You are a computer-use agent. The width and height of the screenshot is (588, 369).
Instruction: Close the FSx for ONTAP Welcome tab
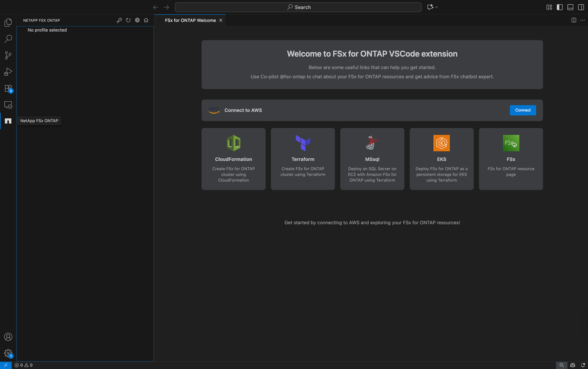221,20
